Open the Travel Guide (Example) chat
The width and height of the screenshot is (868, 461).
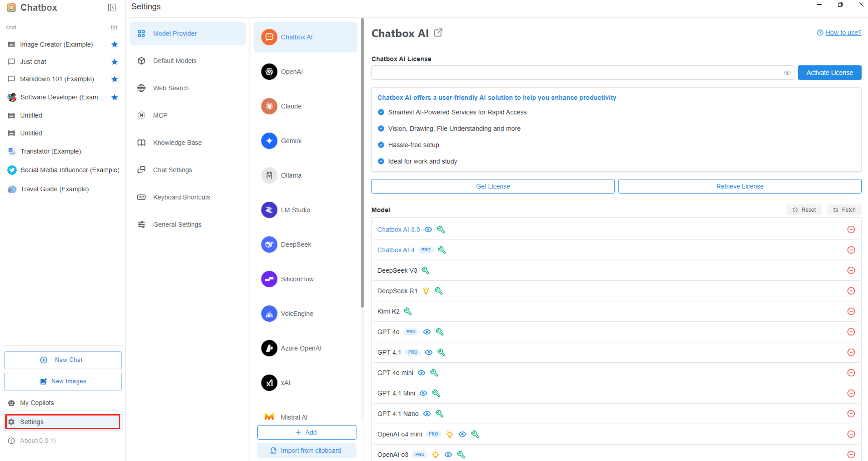[63, 189]
